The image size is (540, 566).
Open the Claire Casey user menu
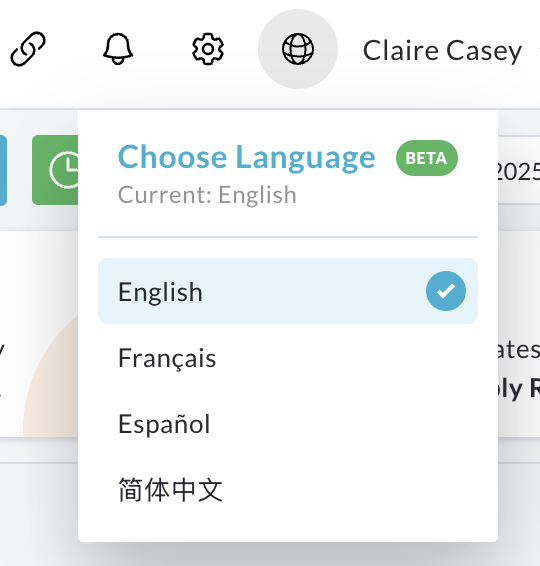pos(442,51)
